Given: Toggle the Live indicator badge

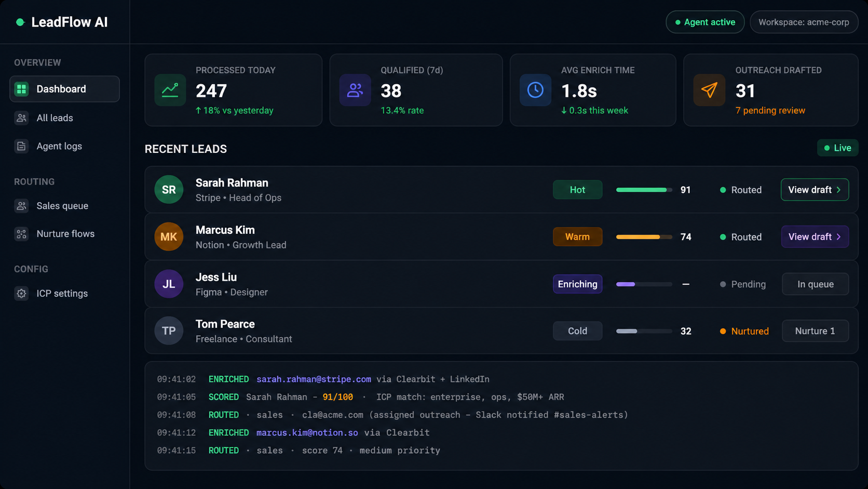Looking at the screenshot, I should pyautogui.click(x=837, y=148).
